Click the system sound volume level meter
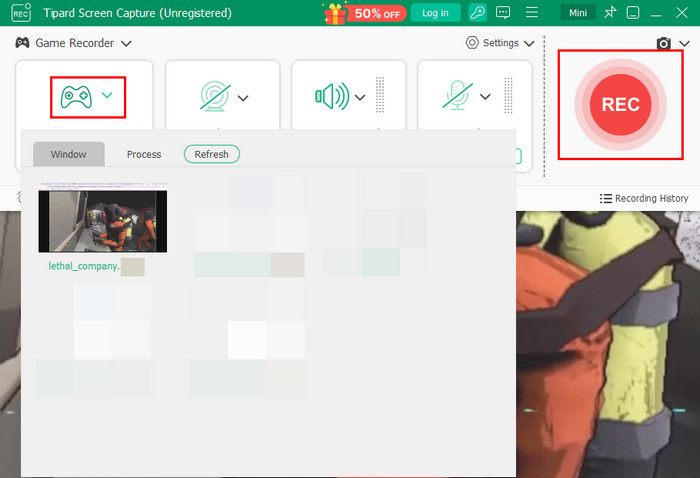This screenshot has height=478, width=700. coord(380,95)
